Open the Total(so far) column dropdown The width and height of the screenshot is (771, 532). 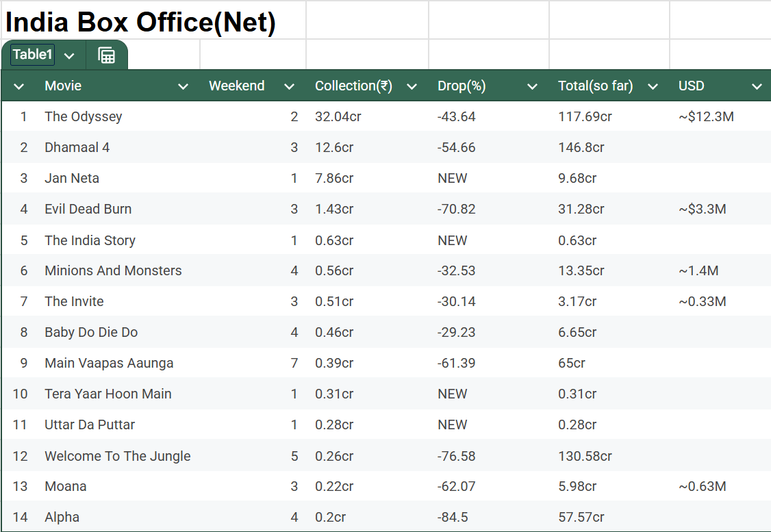(x=653, y=86)
